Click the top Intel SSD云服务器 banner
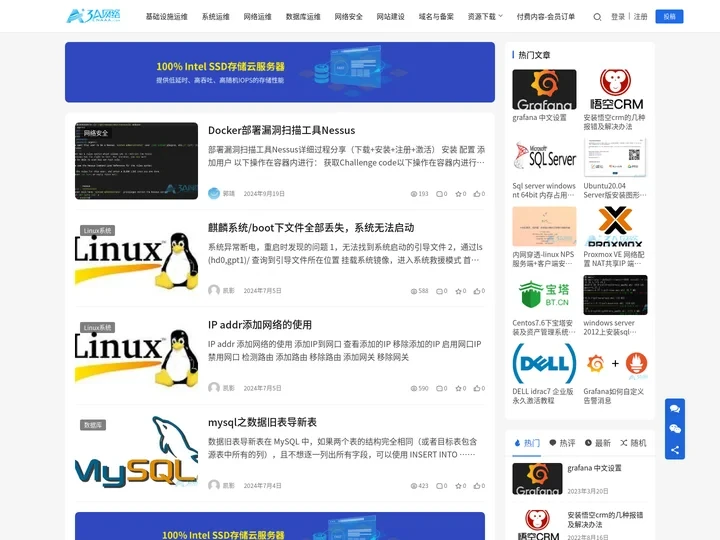 pos(280,72)
